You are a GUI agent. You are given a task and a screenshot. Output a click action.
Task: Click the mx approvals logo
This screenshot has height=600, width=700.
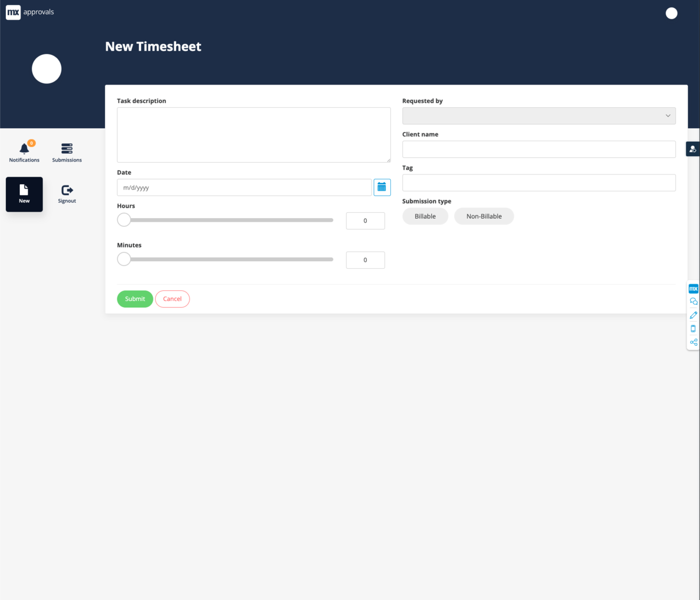click(30, 12)
